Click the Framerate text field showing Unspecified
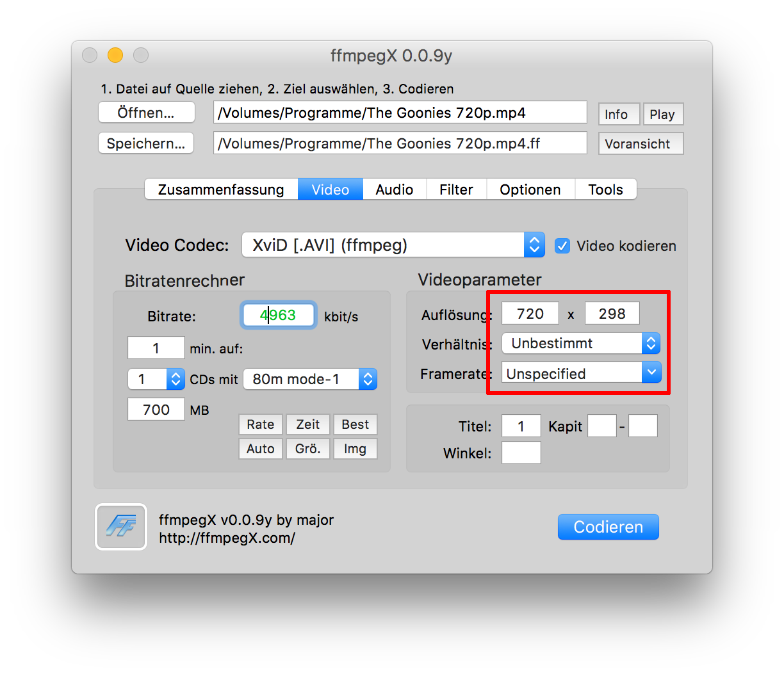The width and height of the screenshot is (784, 676). coord(573,373)
